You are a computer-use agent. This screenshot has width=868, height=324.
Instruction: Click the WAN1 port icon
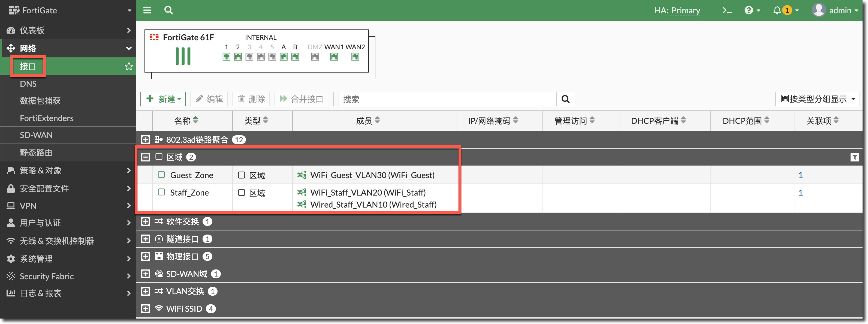click(x=334, y=57)
